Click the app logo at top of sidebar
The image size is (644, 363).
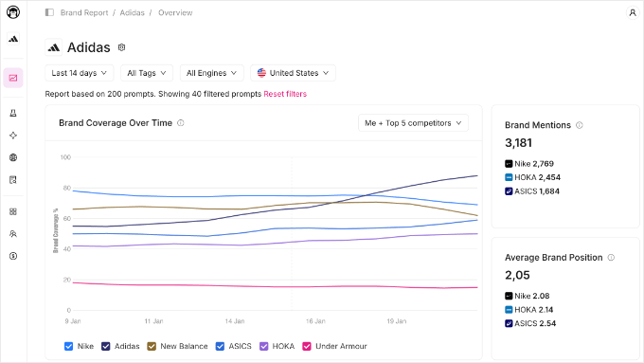(x=13, y=12)
